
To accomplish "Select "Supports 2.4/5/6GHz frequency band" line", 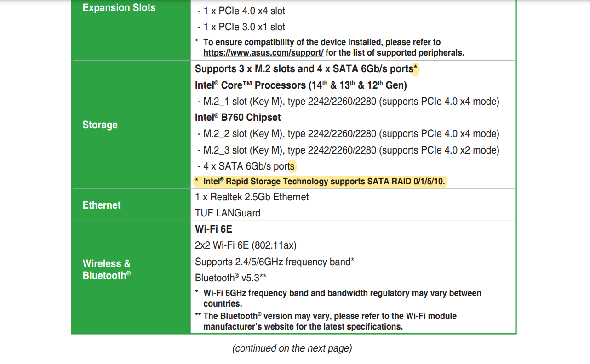I will (275, 262).
